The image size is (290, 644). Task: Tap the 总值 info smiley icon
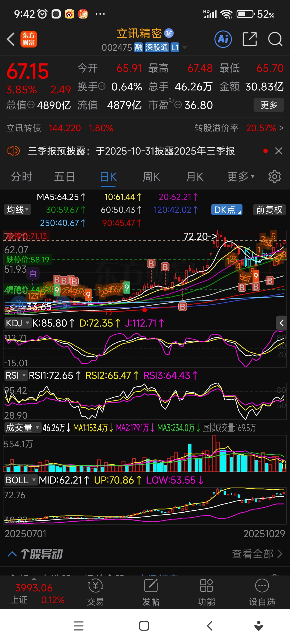[31, 105]
